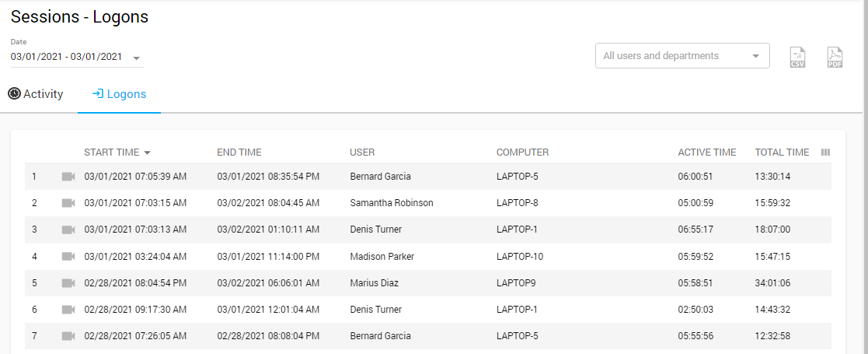Select the Logons tab
Image resolution: width=868 pixels, height=354 pixels.
pos(119,94)
